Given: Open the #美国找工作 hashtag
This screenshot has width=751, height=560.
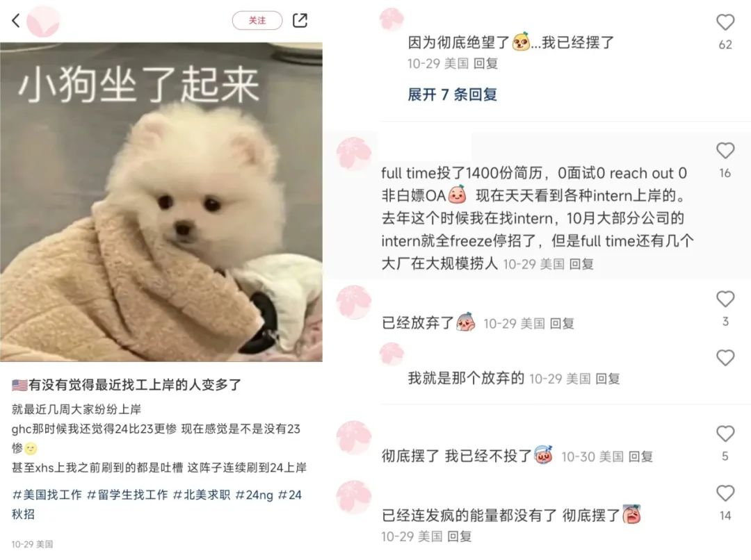Looking at the screenshot, I should tap(47, 495).
